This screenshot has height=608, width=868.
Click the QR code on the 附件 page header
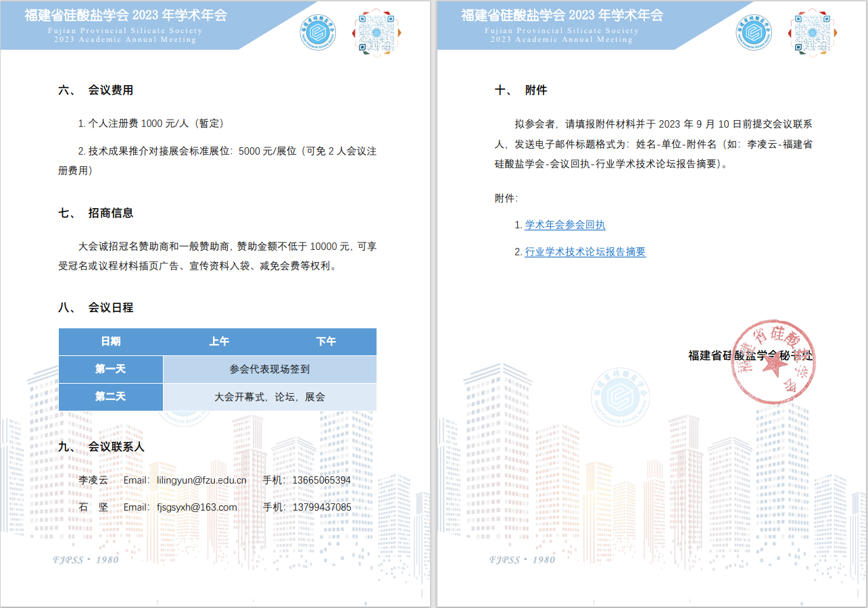tap(813, 32)
